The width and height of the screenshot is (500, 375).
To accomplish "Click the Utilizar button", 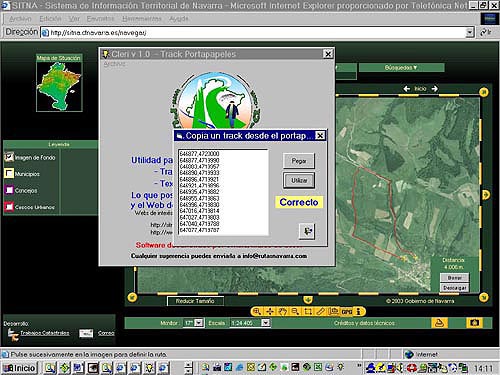I will point(299,180).
